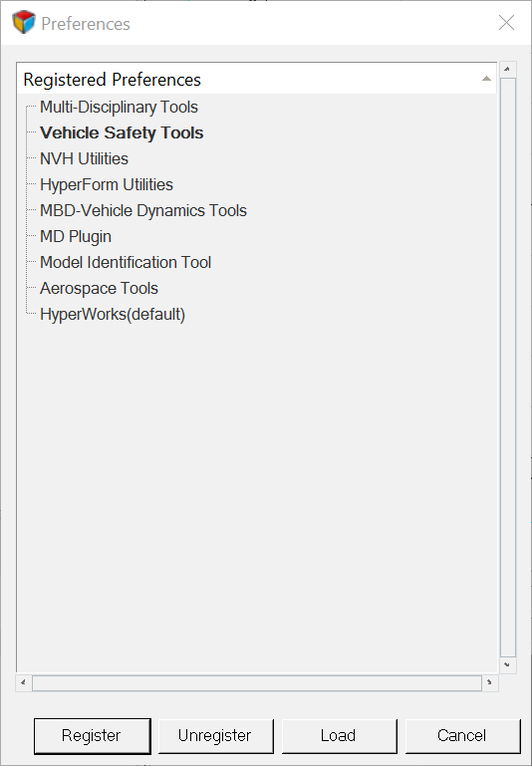Click the HyperWorks cube icon in title bar
Image resolution: width=532 pixels, height=766 pixels.
[24, 22]
